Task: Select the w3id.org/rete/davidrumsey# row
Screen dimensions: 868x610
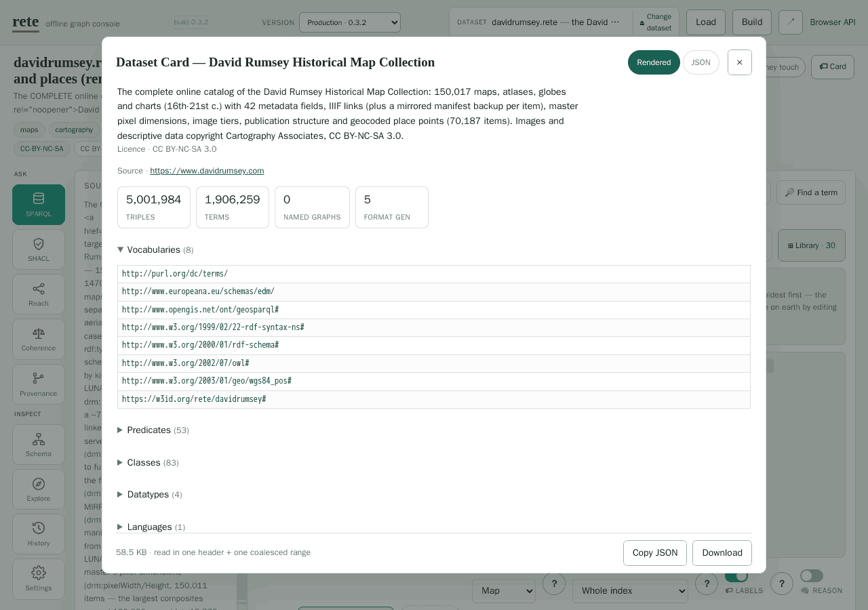Action: coord(434,399)
